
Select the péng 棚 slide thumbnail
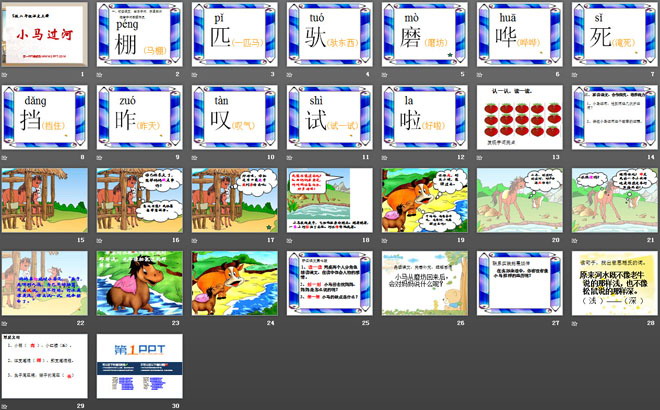coord(140,34)
